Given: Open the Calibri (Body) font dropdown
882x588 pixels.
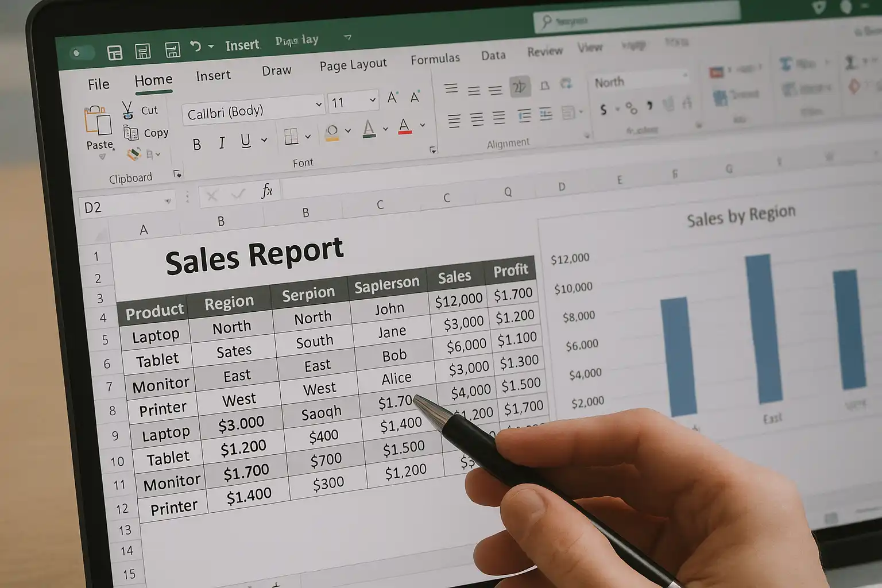Looking at the screenshot, I should coord(319,105).
